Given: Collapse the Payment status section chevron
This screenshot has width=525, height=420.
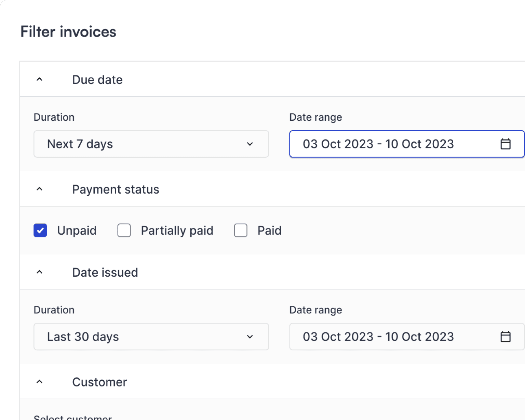Looking at the screenshot, I should [x=40, y=189].
